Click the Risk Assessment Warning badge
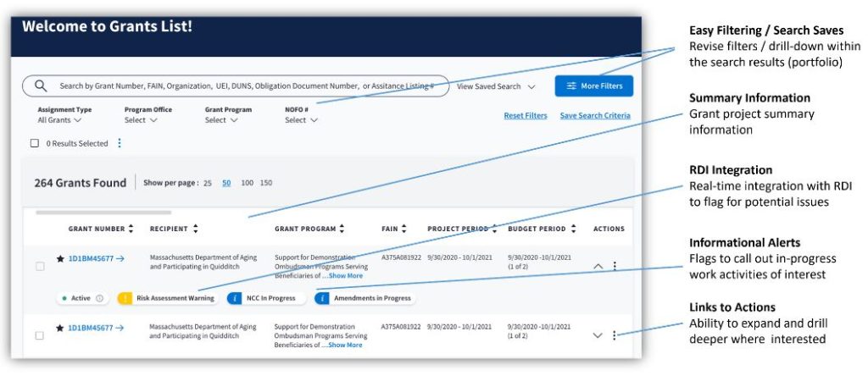Viewport: 868px width, 376px height. [165, 298]
